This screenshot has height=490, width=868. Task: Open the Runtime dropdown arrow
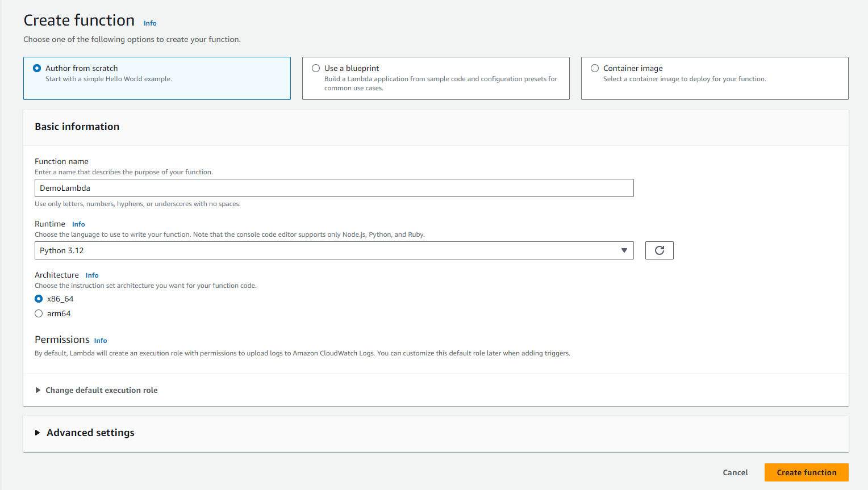click(x=624, y=250)
